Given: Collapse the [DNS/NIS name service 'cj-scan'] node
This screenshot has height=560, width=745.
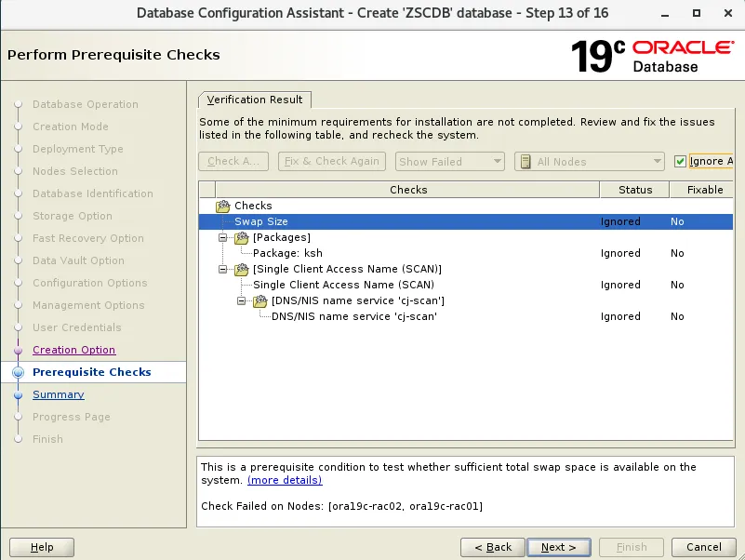Looking at the screenshot, I should coord(242,300).
